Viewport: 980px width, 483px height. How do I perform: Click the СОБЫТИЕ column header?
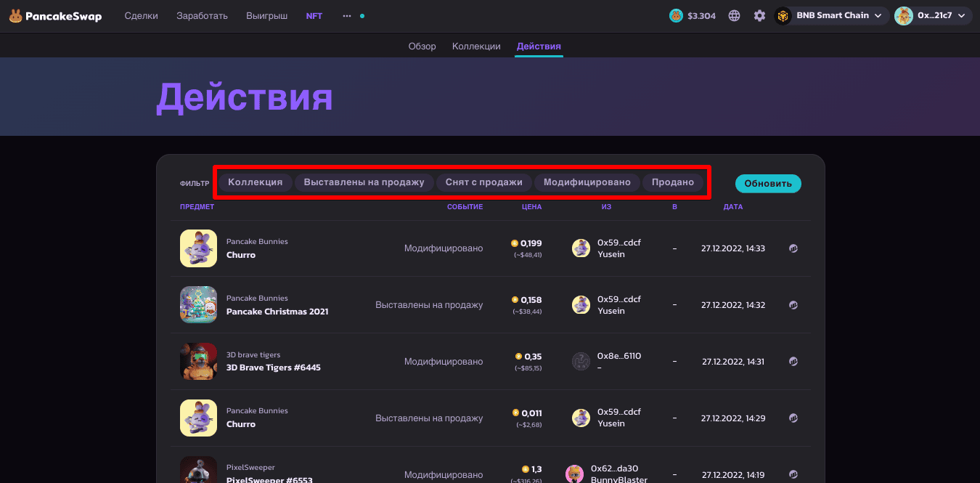click(x=465, y=207)
